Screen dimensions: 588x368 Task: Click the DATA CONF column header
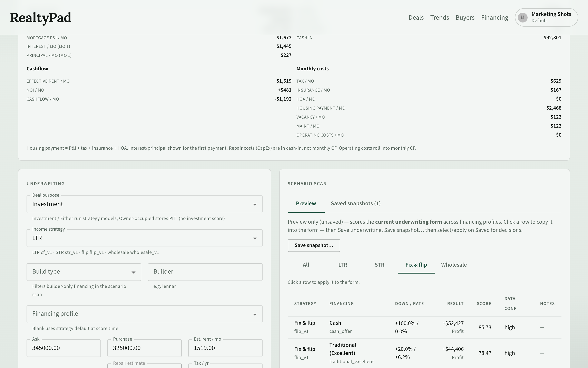click(x=510, y=304)
